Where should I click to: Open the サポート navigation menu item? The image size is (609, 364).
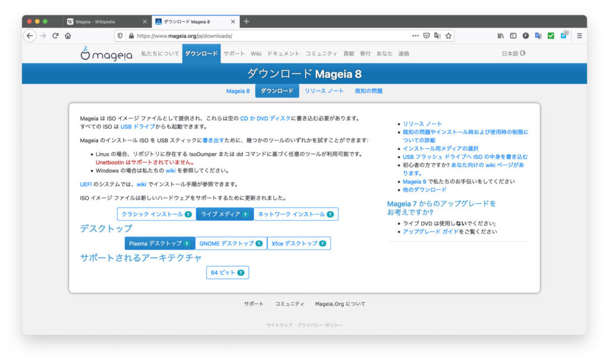coord(234,54)
